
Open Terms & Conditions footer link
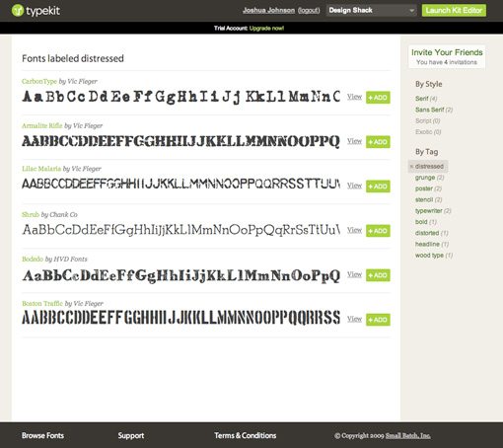click(x=246, y=435)
